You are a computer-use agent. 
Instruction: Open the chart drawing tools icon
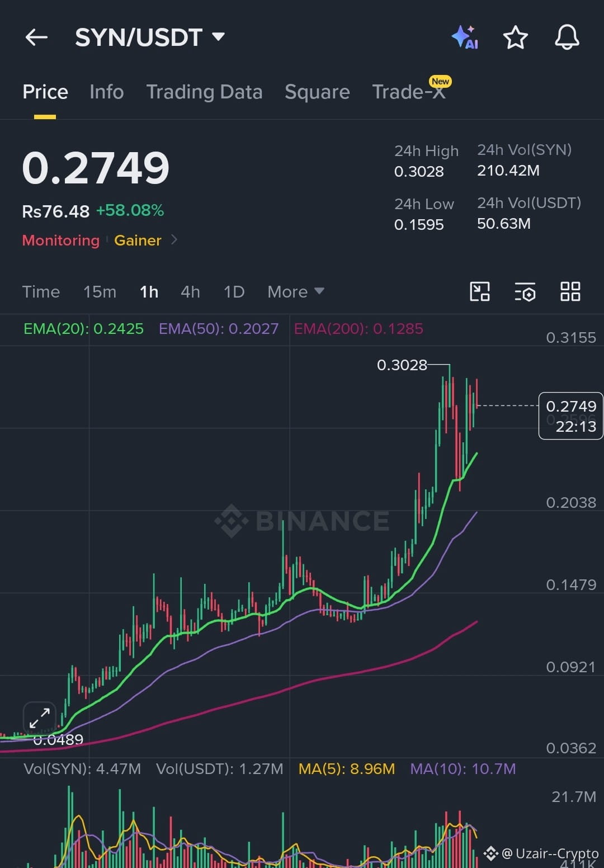point(480,291)
